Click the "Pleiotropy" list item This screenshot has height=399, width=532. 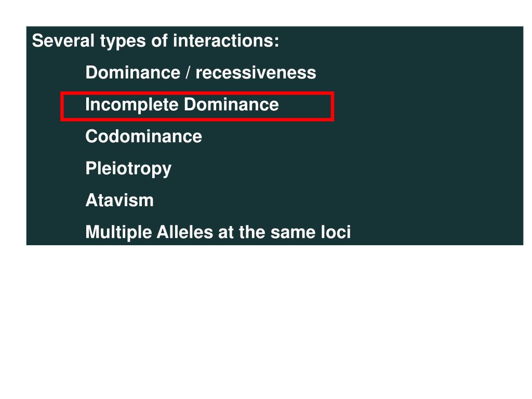(x=128, y=169)
